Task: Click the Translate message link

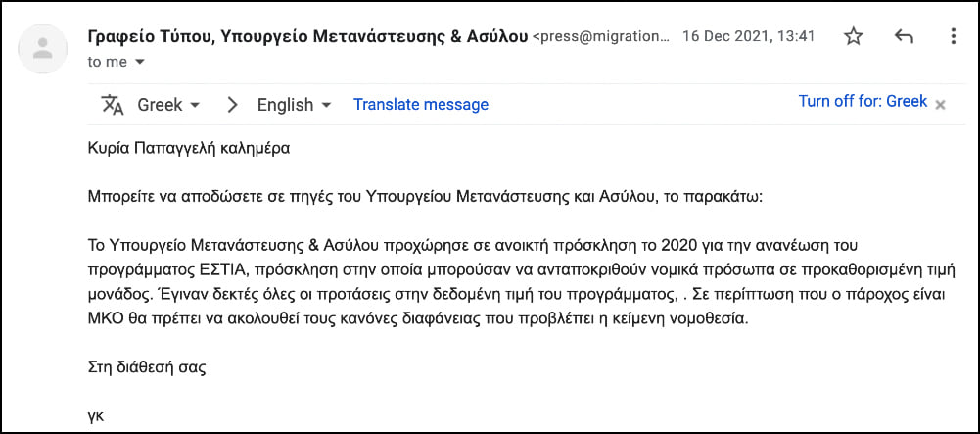Action: pos(421,104)
